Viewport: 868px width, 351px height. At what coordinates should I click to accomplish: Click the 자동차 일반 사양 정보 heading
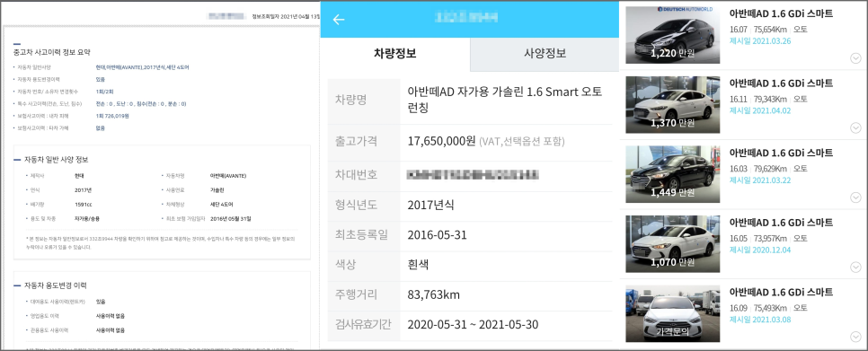(56, 160)
